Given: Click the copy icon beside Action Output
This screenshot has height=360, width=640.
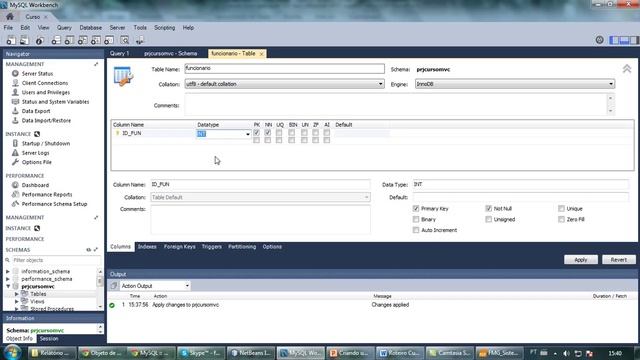Looking at the screenshot, I should coord(114,286).
